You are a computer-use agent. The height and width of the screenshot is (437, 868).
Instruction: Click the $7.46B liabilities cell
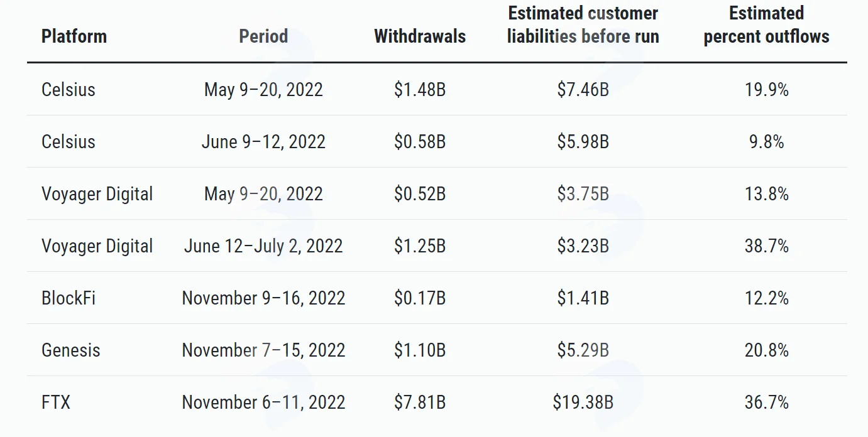point(583,89)
